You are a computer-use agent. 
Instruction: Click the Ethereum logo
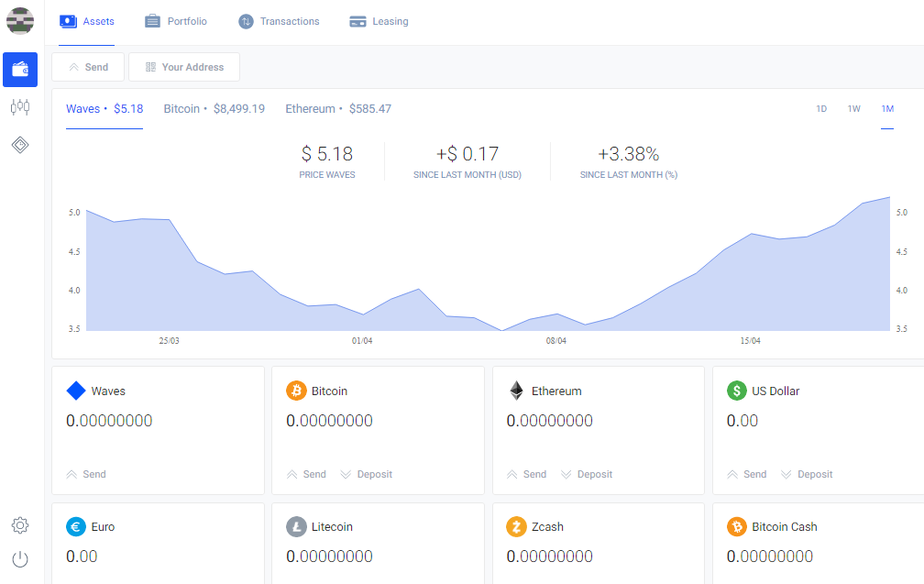[x=516, y=391]
